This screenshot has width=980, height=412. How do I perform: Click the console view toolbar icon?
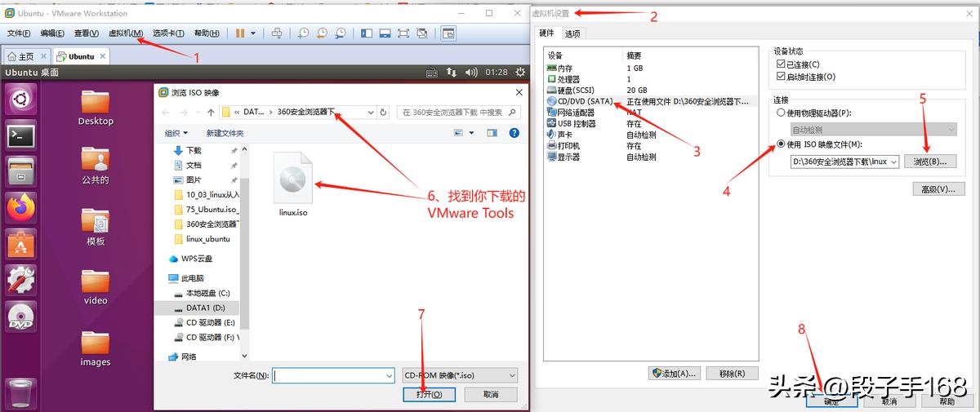pyautogui.click(x=448, y=33)
